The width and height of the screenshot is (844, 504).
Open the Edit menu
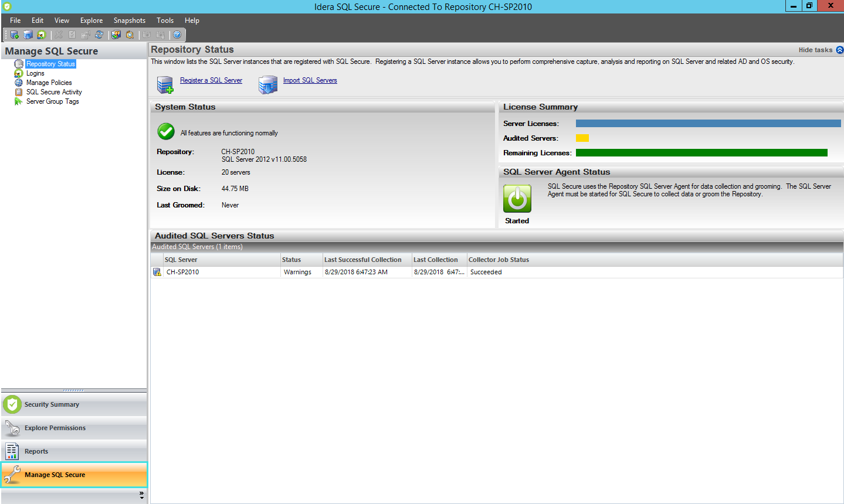[x=38, y=21]
